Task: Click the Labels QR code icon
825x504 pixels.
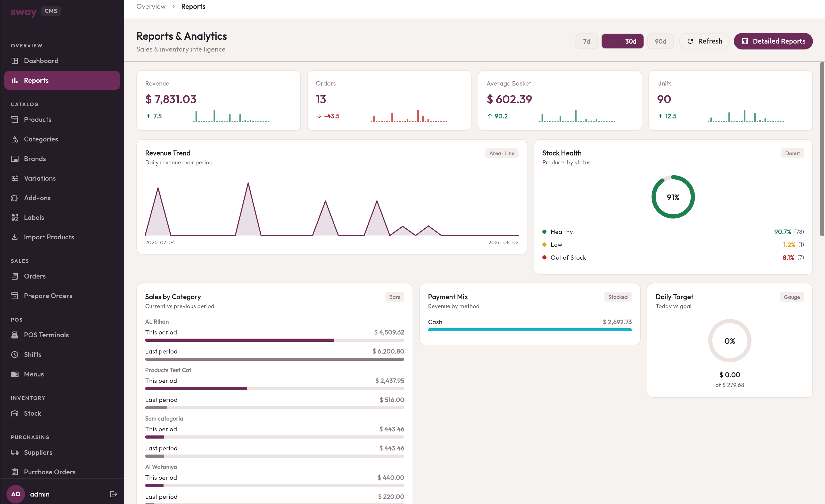Action: click(x=15, y=217)
